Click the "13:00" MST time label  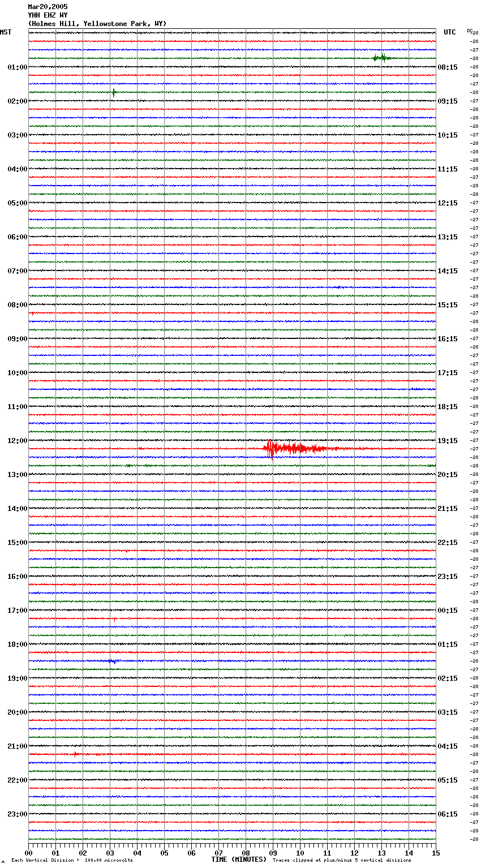[x=18, y=475]
